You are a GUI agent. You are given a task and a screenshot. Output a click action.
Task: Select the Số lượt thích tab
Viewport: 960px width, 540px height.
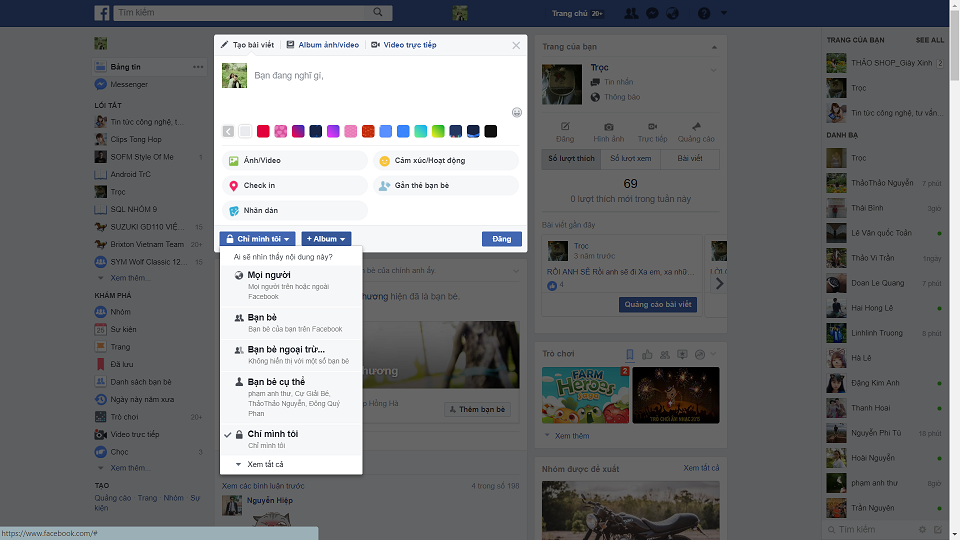click(571, 159)
